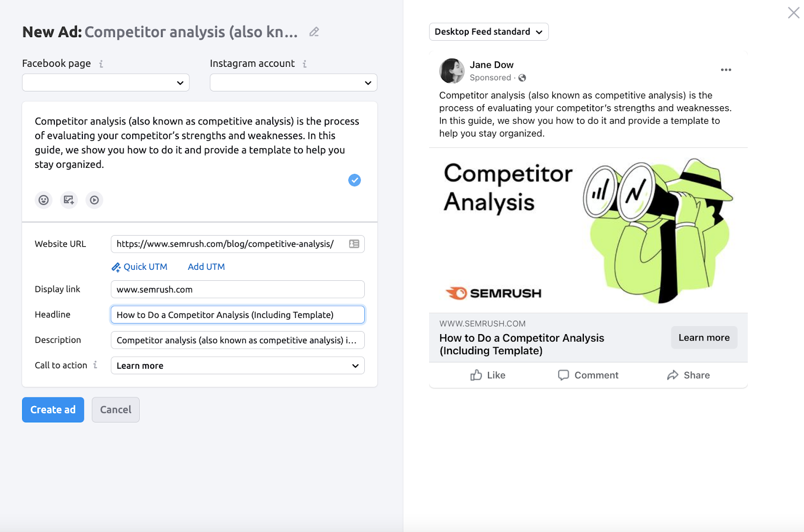
Task: Expand the Instagram account dropdown
Action: [x=293, y=82]
